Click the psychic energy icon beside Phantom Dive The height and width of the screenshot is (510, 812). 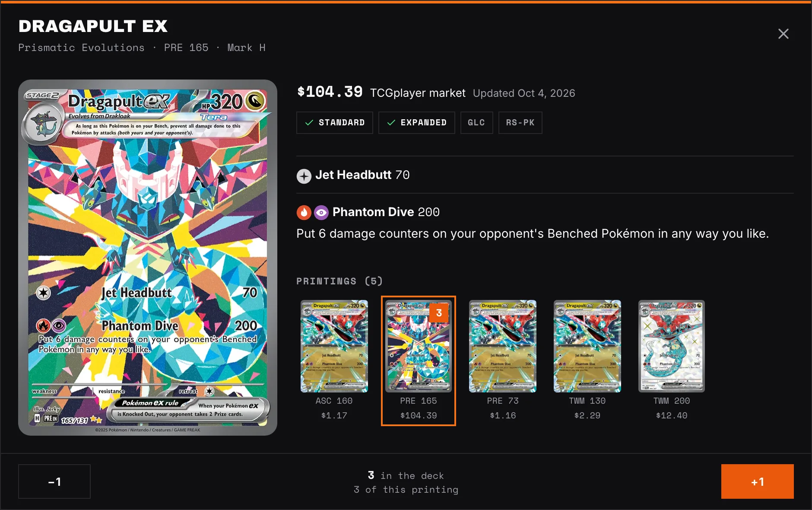[321, 212]
